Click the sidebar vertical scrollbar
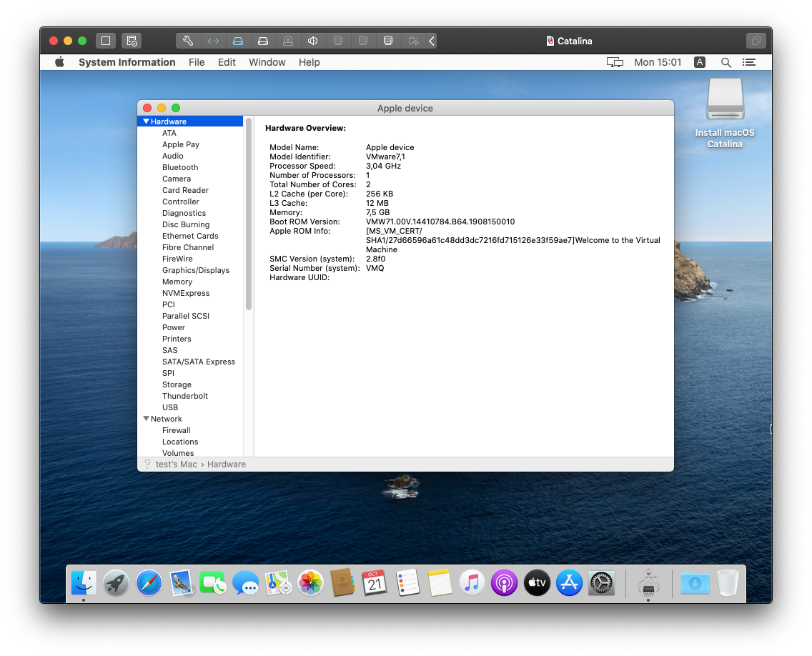This screenshot has height=656, width=812. pos(249,214)
